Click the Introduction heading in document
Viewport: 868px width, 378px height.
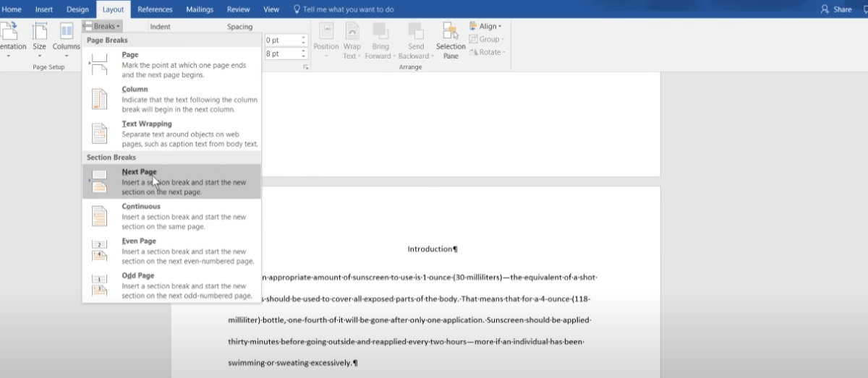pyautogui.click(x=432, y=249)
